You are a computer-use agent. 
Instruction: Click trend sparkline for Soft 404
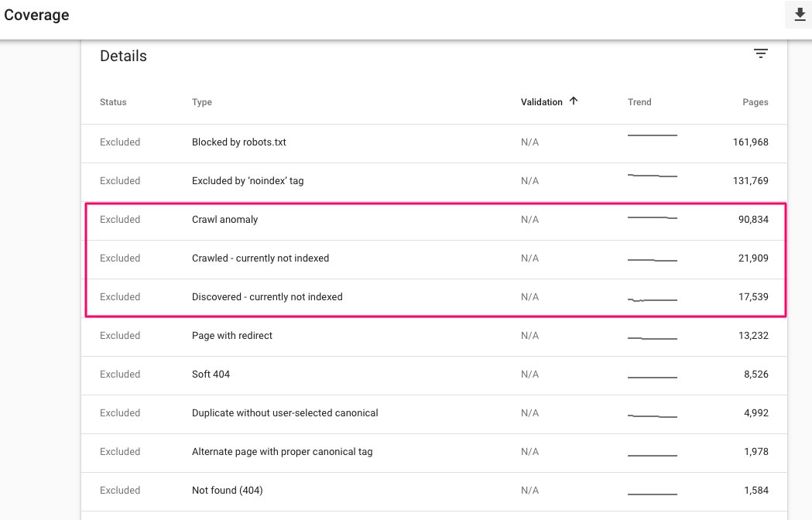[652, 378]
